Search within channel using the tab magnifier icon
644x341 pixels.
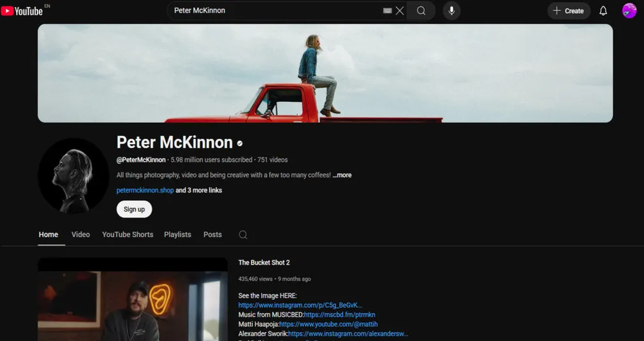tap(243, 235)
